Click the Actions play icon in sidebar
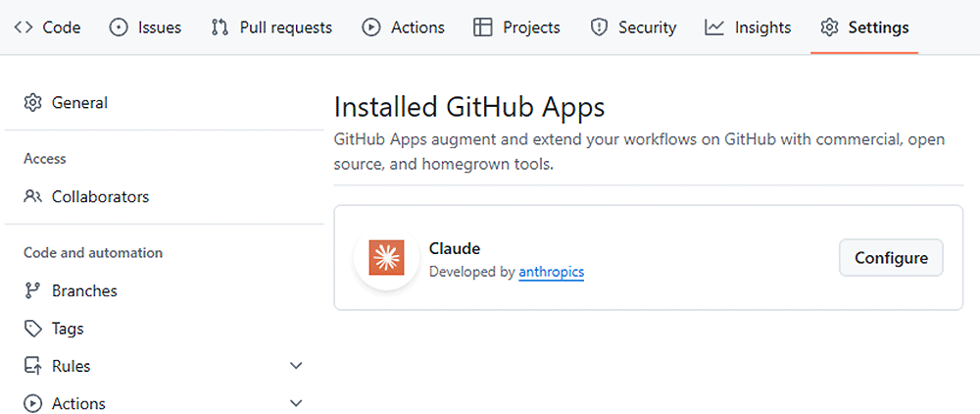Viewport: 980px width, 414px height. [x=33, y=403]
